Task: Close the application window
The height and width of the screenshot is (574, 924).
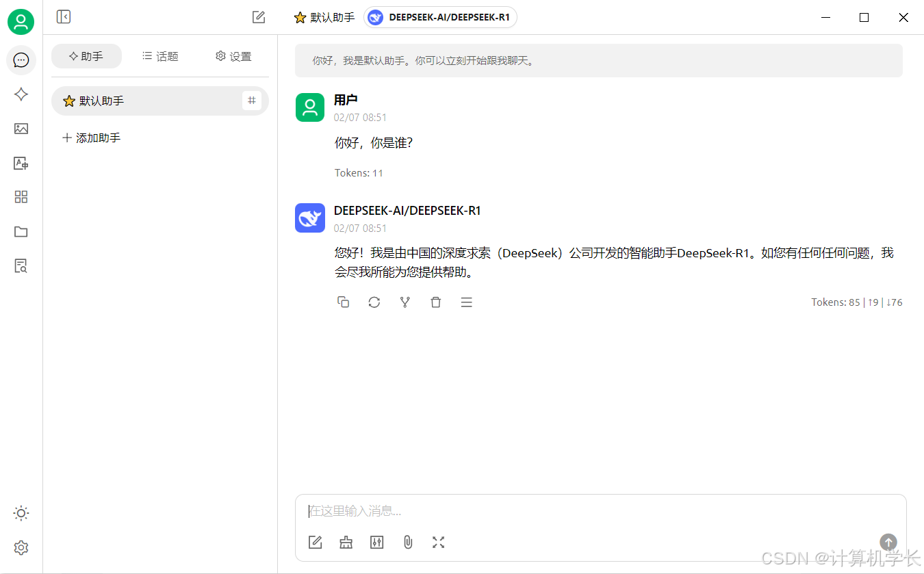Action: click(903, 18)
